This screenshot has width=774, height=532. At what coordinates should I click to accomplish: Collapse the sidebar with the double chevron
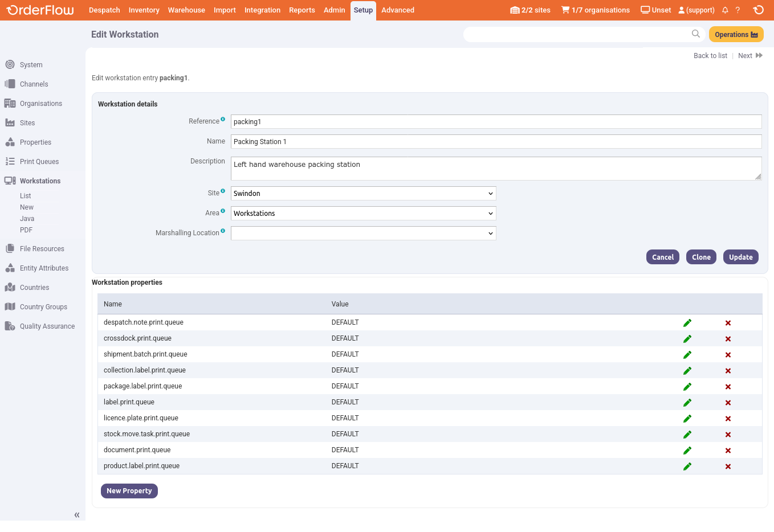point(77,515)
